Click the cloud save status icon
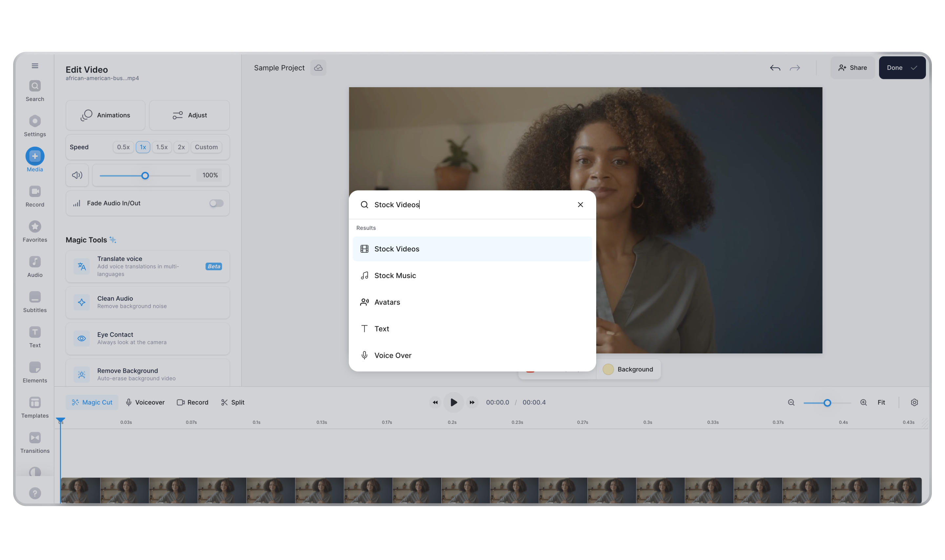945x560 pixels. 318,68
